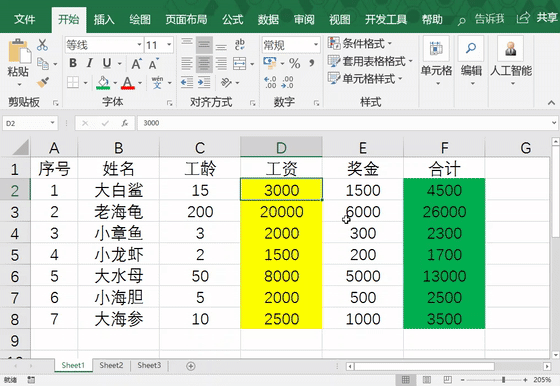Collapse the ribbon with the arrow
This screenshot has height=386, width=560.
click(x=551, y=103)
